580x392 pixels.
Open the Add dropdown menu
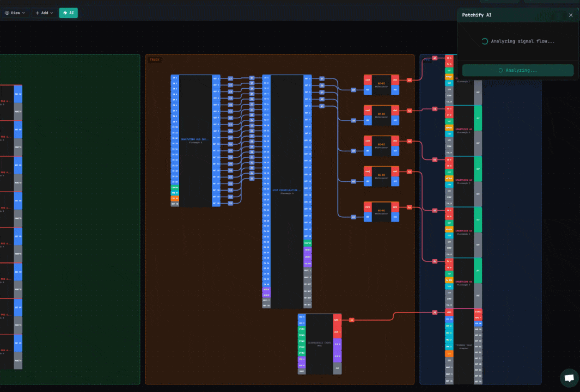(45, 13)
